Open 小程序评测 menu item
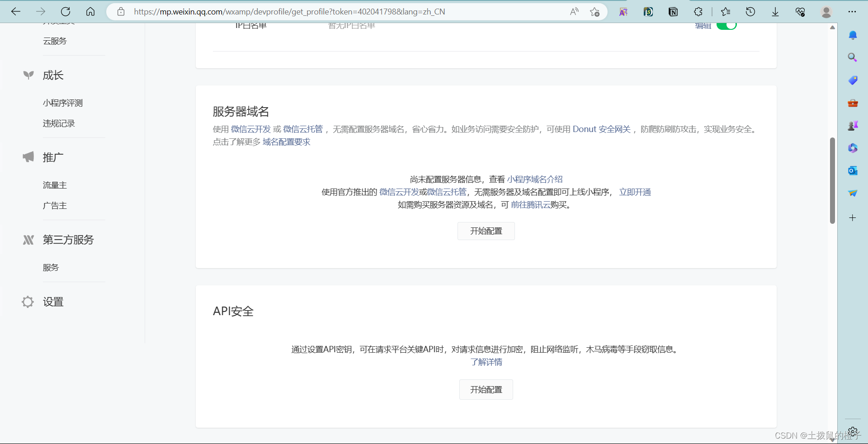868x444 pixels. pyautogui.click(x=63, y=103)
